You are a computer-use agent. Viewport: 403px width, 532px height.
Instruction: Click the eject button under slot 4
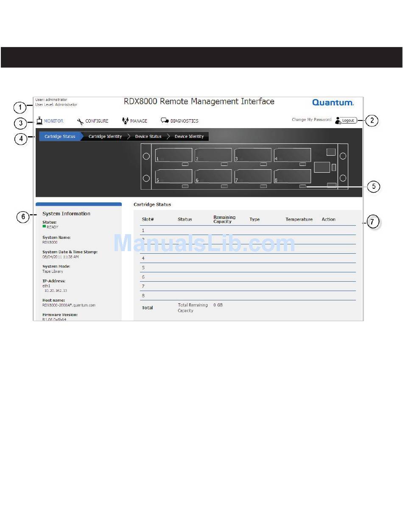pyautogui.click(x=302, y=164)
